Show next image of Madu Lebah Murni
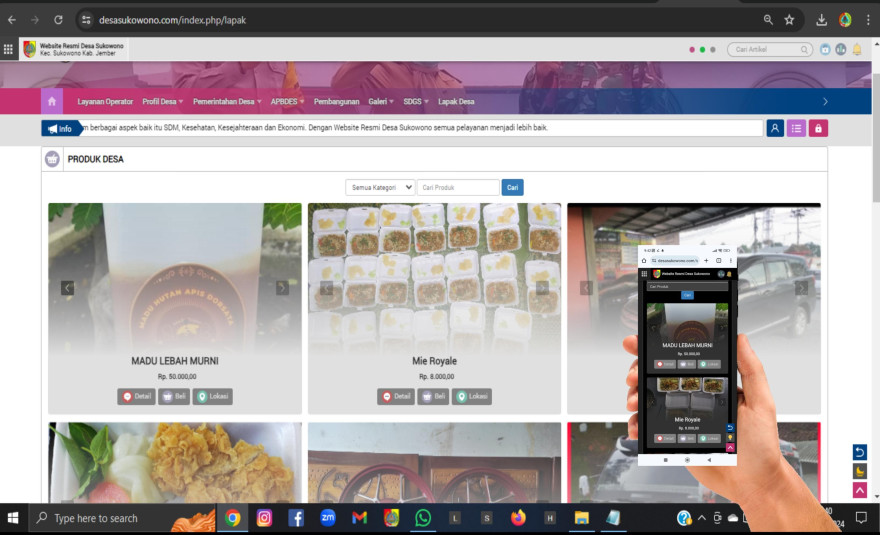Viewport: 880px width, 535px height. pos(282,288)
